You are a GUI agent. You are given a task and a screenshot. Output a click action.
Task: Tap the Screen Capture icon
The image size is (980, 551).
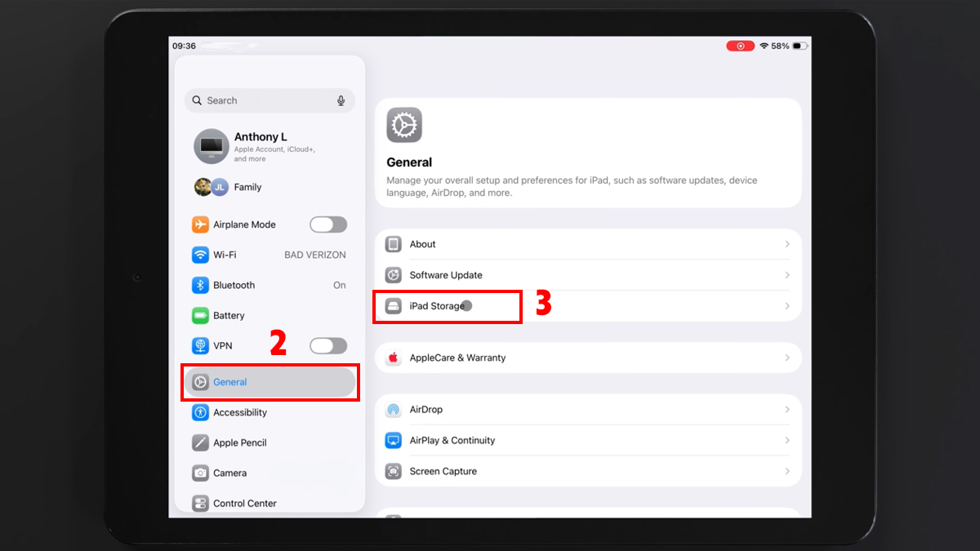tap(394, 471)
